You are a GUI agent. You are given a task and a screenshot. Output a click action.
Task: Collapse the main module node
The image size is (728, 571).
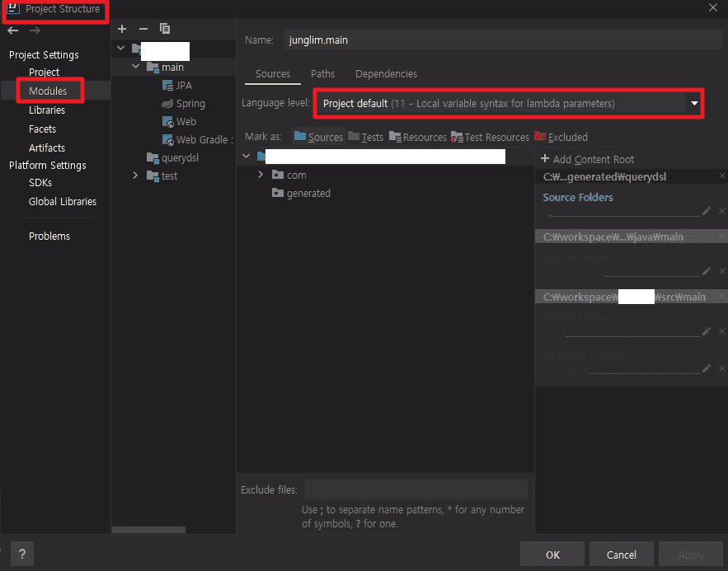135,67
